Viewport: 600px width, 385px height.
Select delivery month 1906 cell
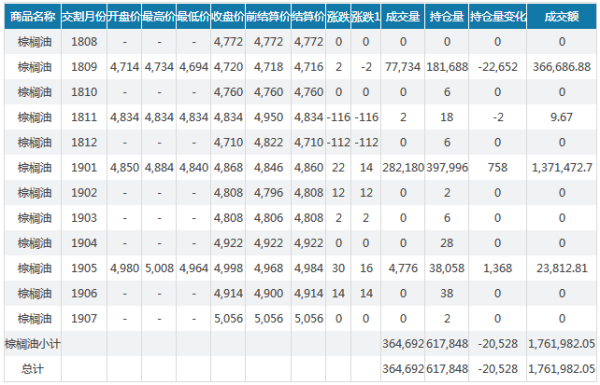[x=84, y=294]
